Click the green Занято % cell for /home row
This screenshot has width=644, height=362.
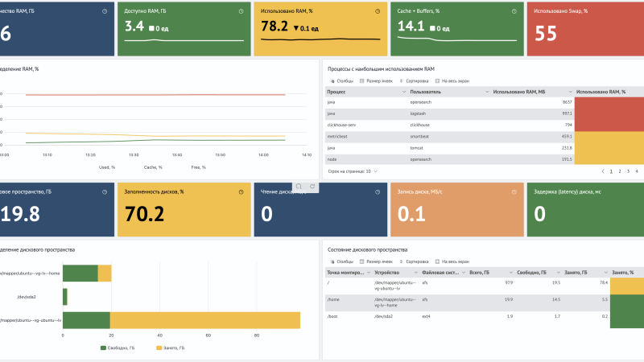(x=627, y=303)
